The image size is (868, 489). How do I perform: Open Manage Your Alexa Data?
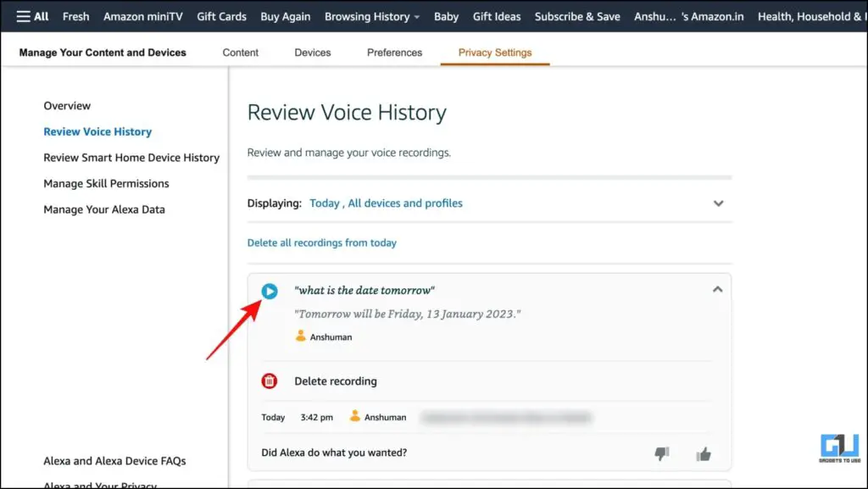(x=104, y=209)
